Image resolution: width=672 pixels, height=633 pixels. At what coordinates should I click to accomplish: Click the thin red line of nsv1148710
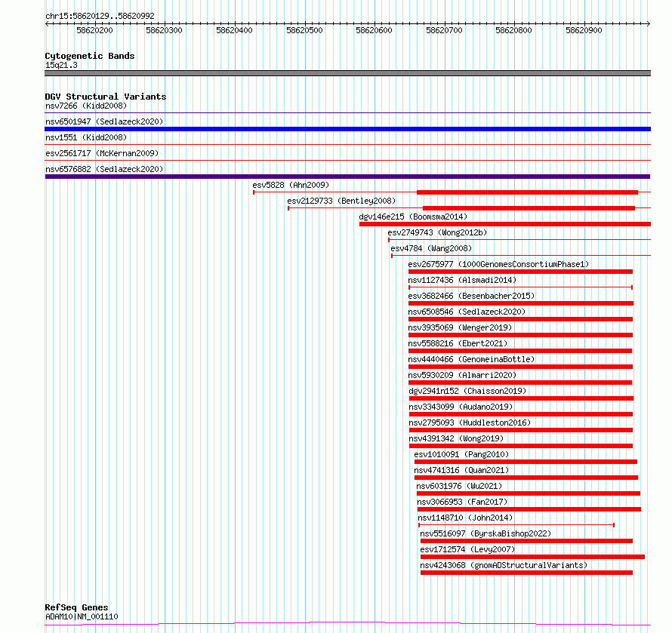point(516,525)
